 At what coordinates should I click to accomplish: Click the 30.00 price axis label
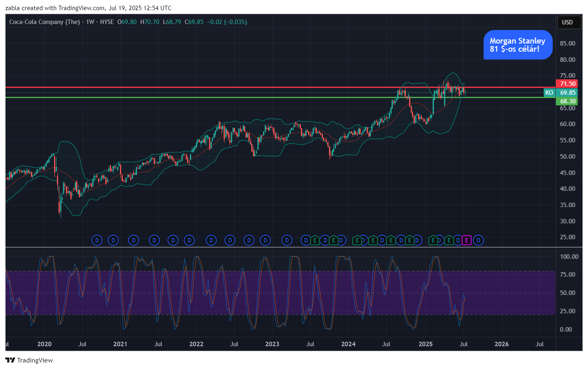point(567,221)
